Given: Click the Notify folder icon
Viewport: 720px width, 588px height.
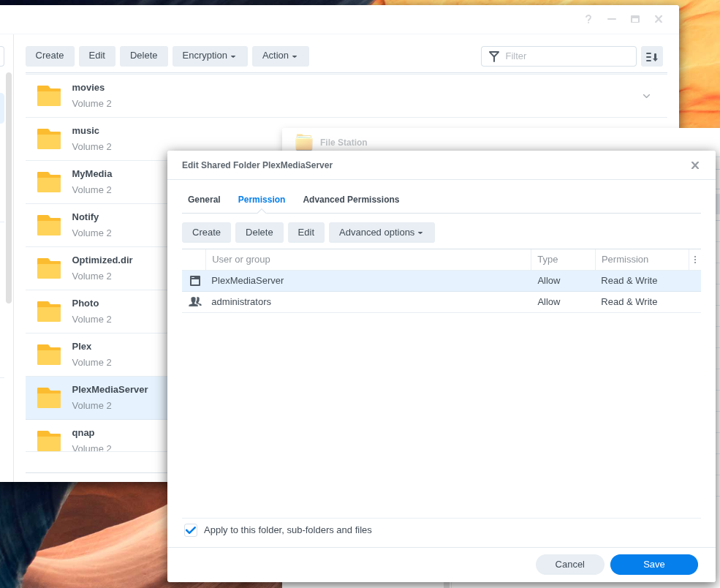Looking at the screenshot, I should pos(49,225).
